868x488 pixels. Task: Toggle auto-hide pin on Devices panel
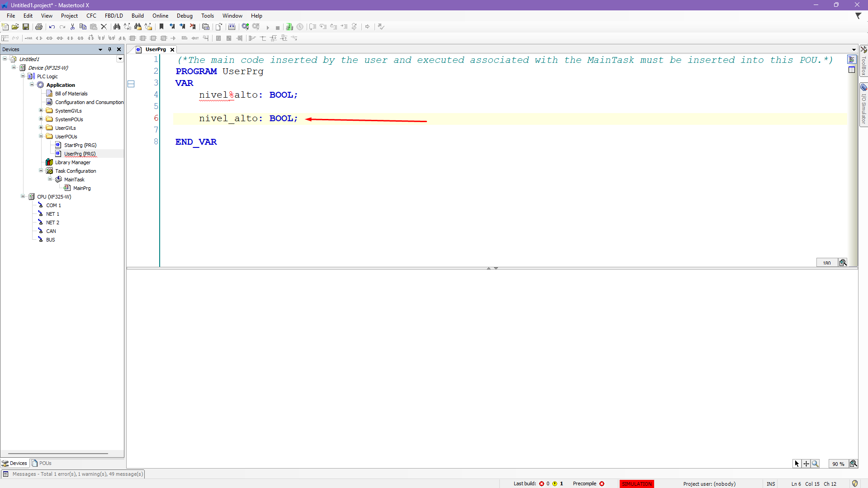click(x=109, y=49)
